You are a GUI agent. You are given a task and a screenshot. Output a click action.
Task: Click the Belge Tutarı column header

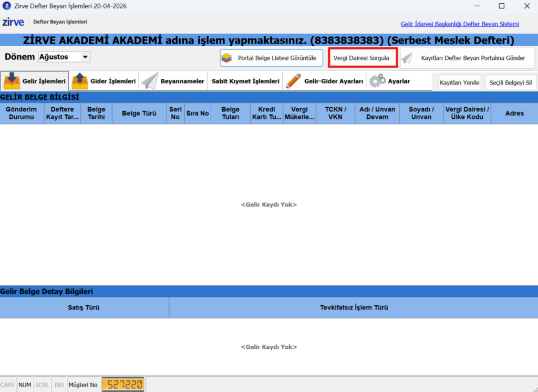(230, 114)
